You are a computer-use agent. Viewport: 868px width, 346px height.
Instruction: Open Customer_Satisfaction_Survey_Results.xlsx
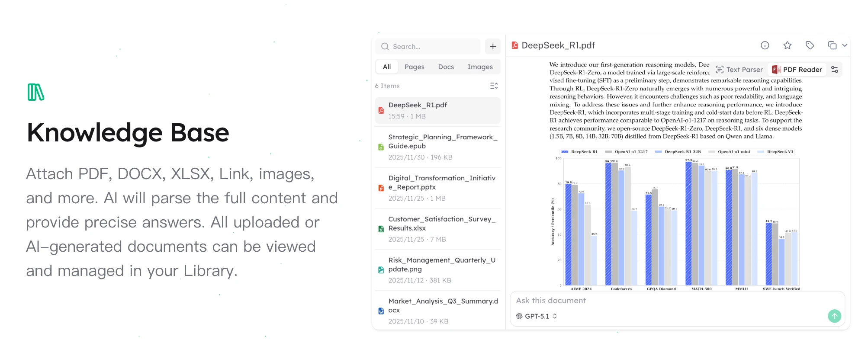click(x=438, y=229)
